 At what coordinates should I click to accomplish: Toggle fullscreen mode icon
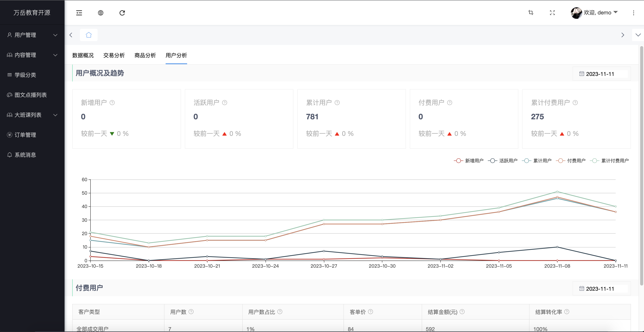552,12
